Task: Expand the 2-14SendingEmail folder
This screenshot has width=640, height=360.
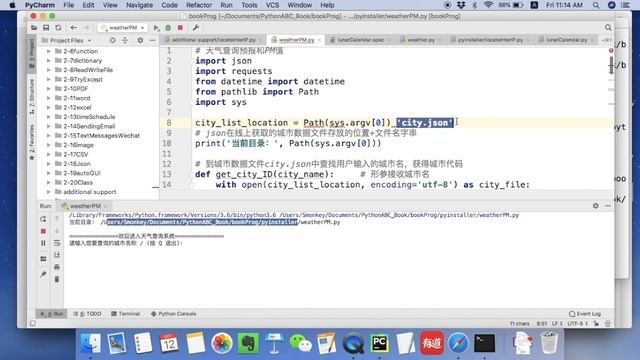Action: point(49,126)
